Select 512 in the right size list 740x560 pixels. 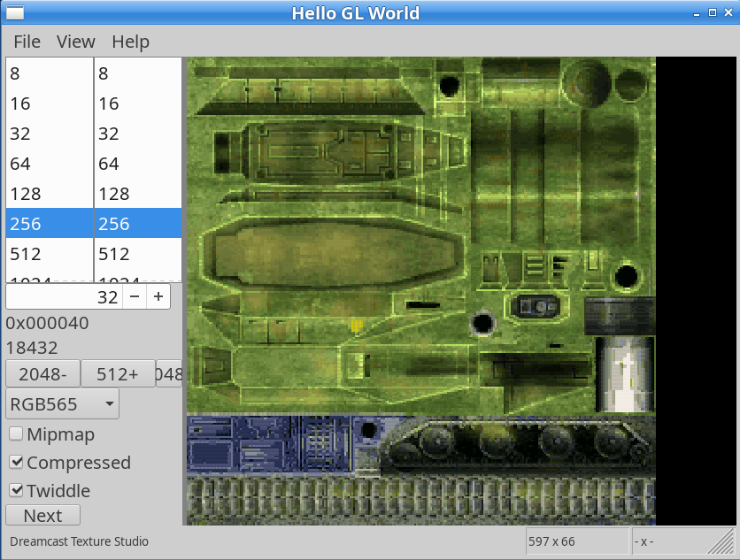click(138, 254)
